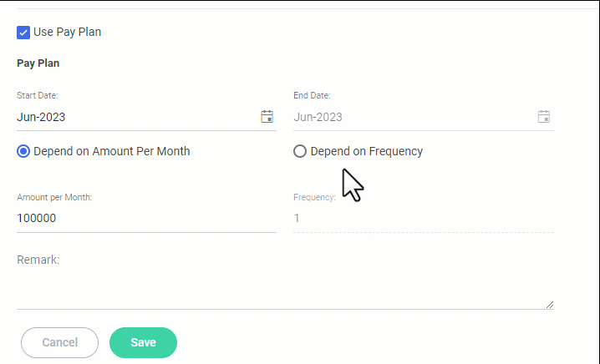The height and width of the screenshot is (364, 600).
Task: Open the End Date calendar picker icon
Action: click(x=544, y=117)
